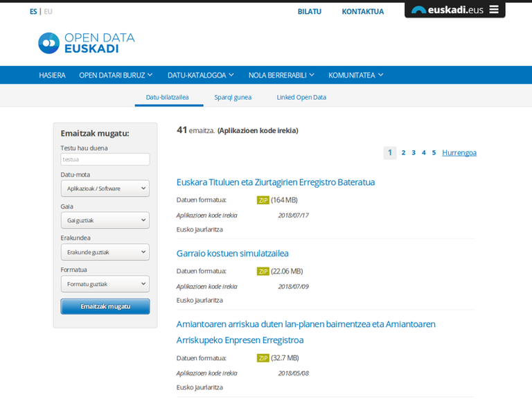Image resolution: width=532 pixels, height=399 pixels.
Task: Click the (164 MB) size text
Action: click(284, 200)
